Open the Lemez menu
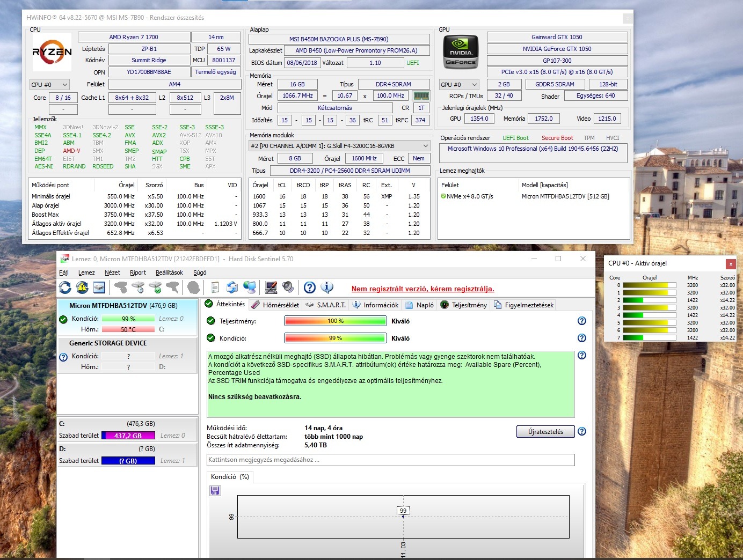The image size is (743, 560). point(86,272)
